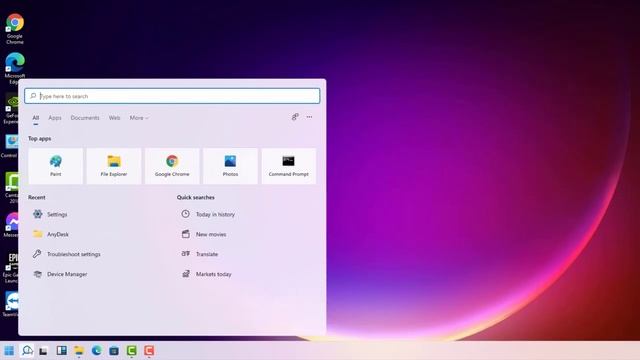
Task: Click the Top apps heading
Action: [x=40, y=138]
